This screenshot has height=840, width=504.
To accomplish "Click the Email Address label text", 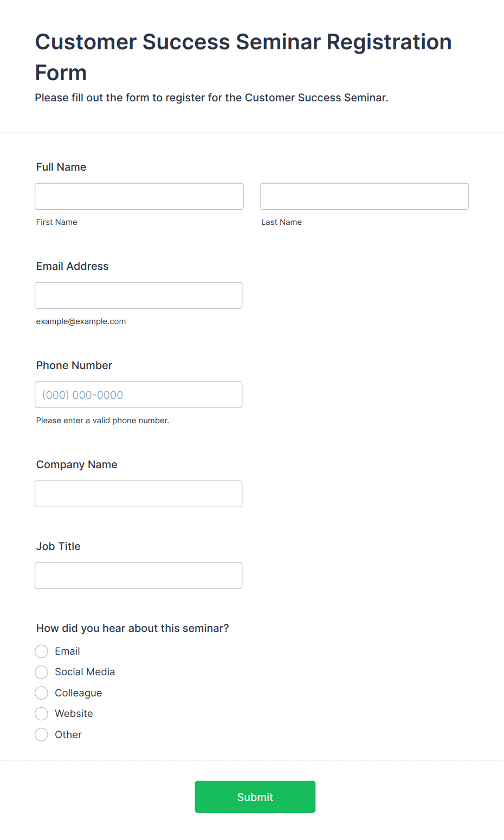I will [x=73, y=266].
